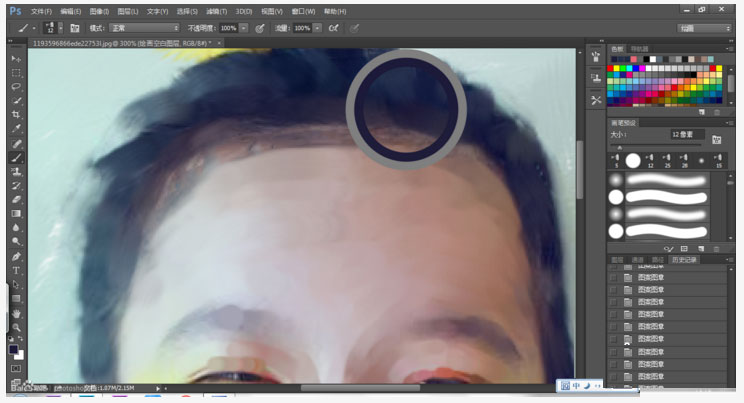Screen dimensions: 744x403
Task: Select the Horizontal Type tool
Action: point(16,271)
